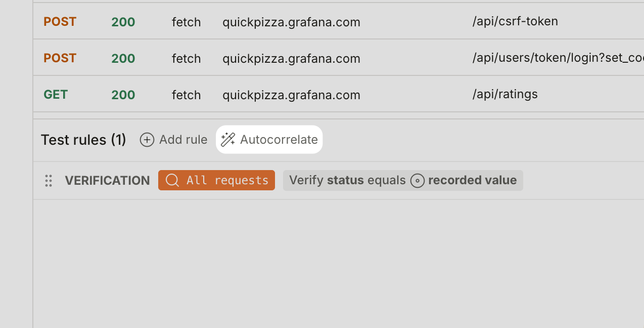This screenshot has height=328, width=644.
Task: Click the 200 status in the ratings row
Action: pos(123,95)
